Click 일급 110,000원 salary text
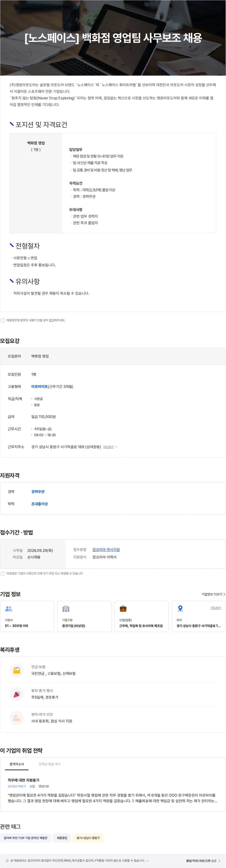226x868 pixels. (x=44, y=417)
